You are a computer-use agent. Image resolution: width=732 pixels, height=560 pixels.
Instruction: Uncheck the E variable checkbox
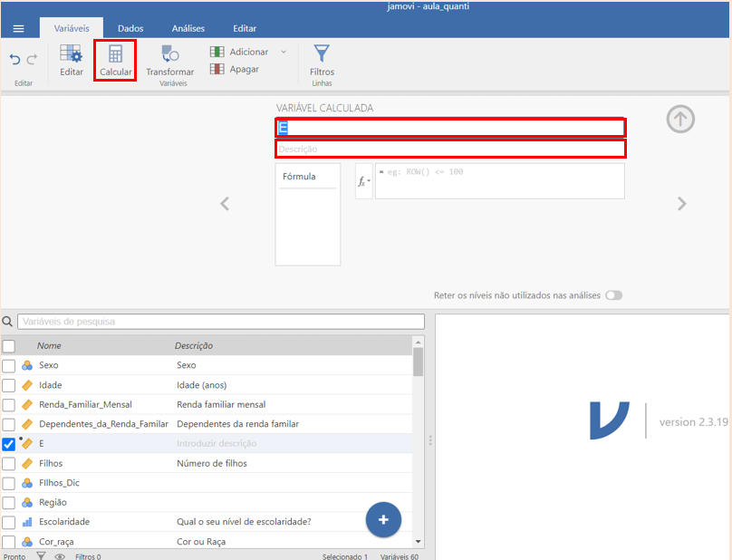coord(9,444)
